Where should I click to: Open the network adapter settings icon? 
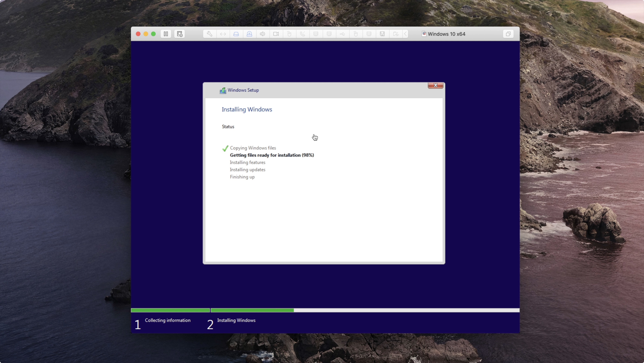[223, 34]
